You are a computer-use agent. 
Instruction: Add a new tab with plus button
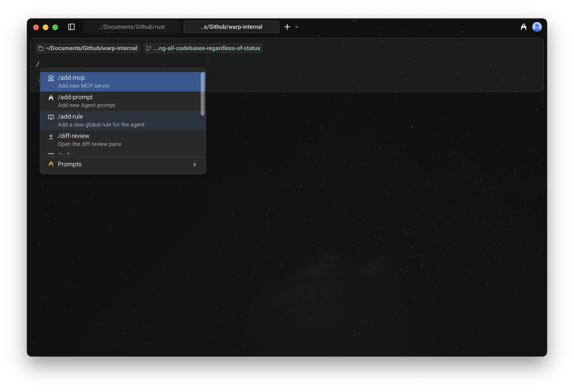click(x=287, y=27)
